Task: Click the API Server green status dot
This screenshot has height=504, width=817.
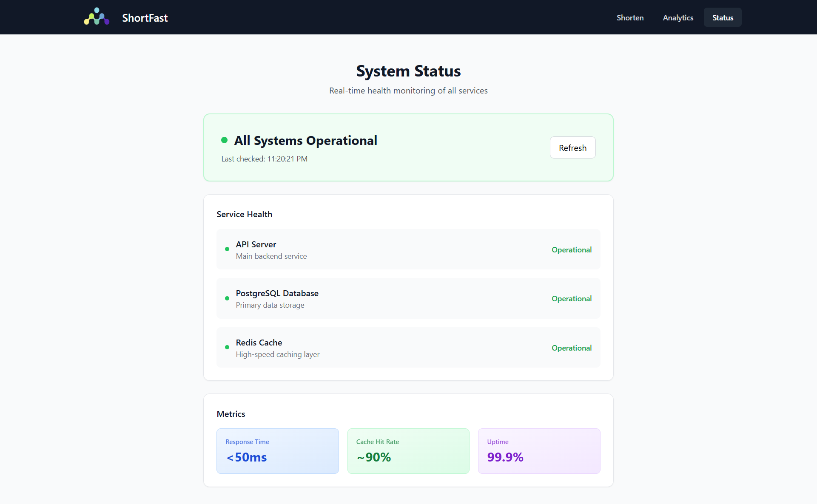Action: [x=227, y=249]
